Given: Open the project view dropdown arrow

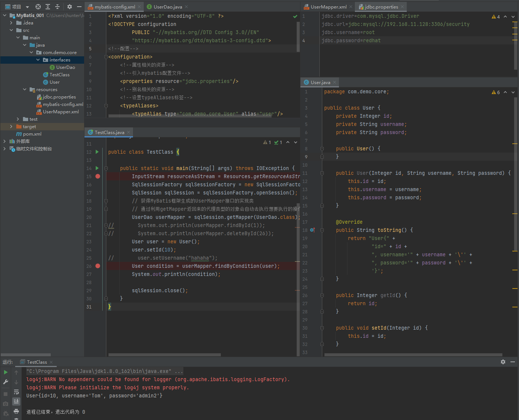Looking at the screenshot, I should 27,7.
